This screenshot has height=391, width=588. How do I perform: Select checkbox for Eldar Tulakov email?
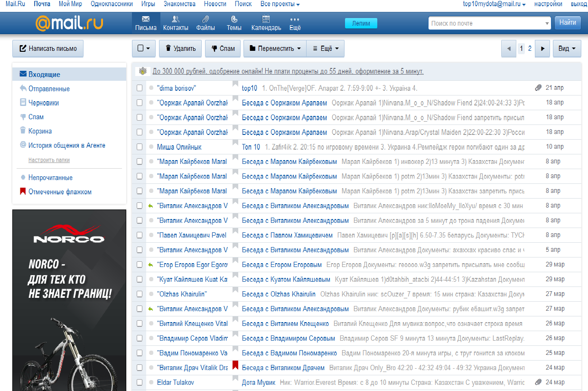click(140, 382)
